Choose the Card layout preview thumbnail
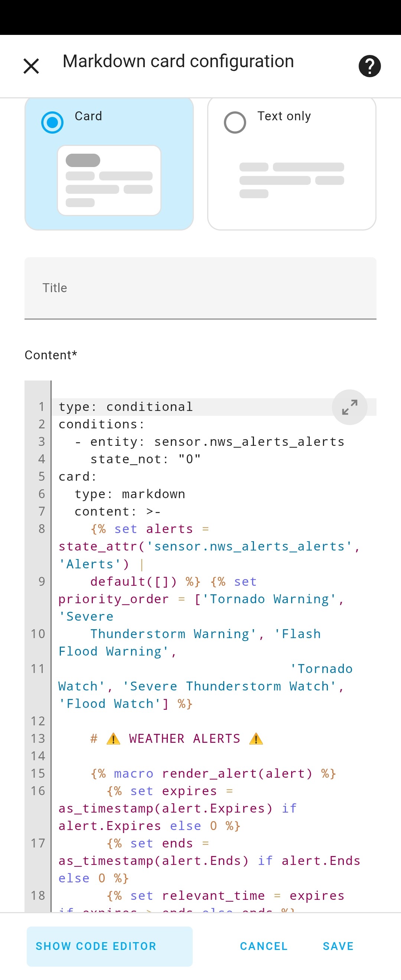 [x=109, y=180]
